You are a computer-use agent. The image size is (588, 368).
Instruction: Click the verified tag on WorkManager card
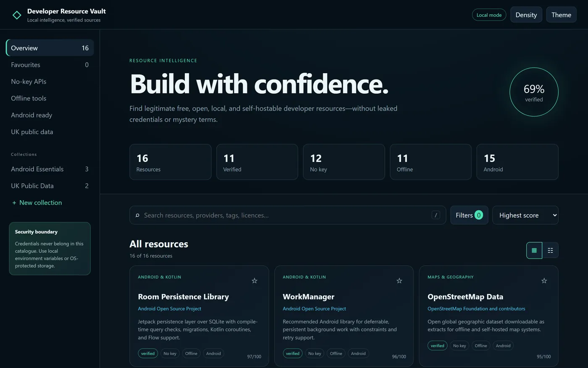click(293, 354)
